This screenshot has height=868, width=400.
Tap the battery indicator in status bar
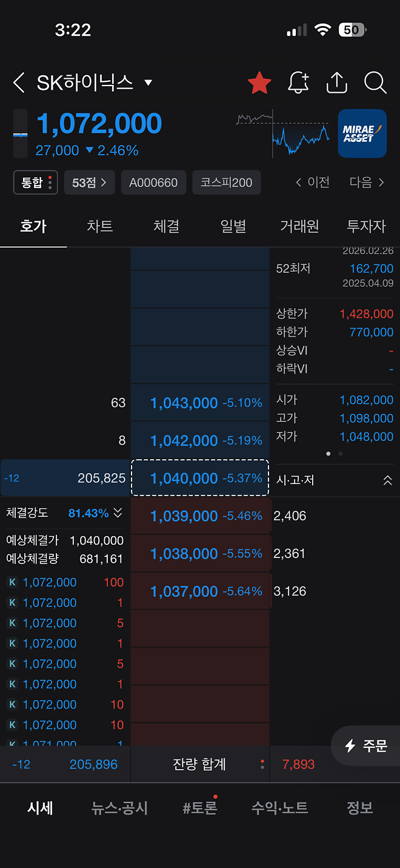[352, 30]
